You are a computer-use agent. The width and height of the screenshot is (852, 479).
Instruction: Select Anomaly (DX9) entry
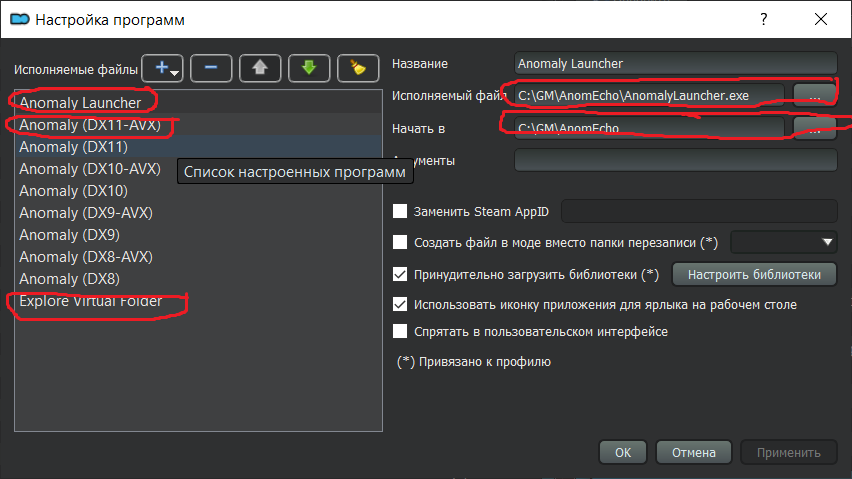198,235
